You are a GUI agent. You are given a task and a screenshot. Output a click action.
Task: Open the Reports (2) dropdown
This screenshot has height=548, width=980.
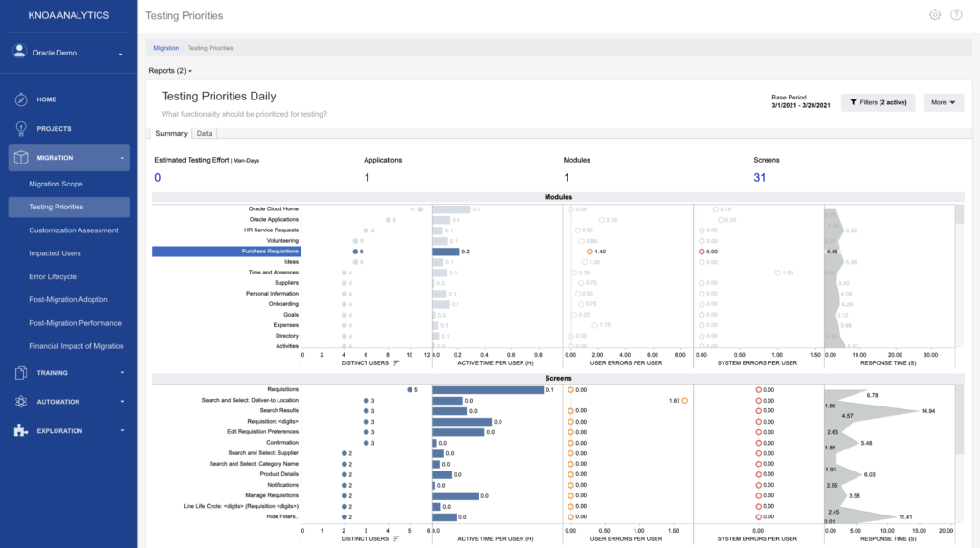pyautogui.click(x=170, y=71)
